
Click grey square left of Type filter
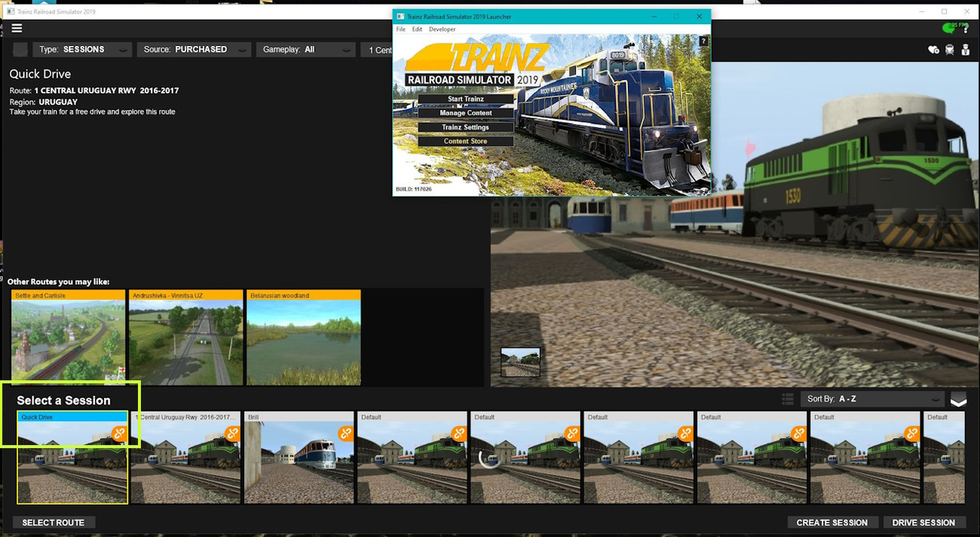click(20, 50)
